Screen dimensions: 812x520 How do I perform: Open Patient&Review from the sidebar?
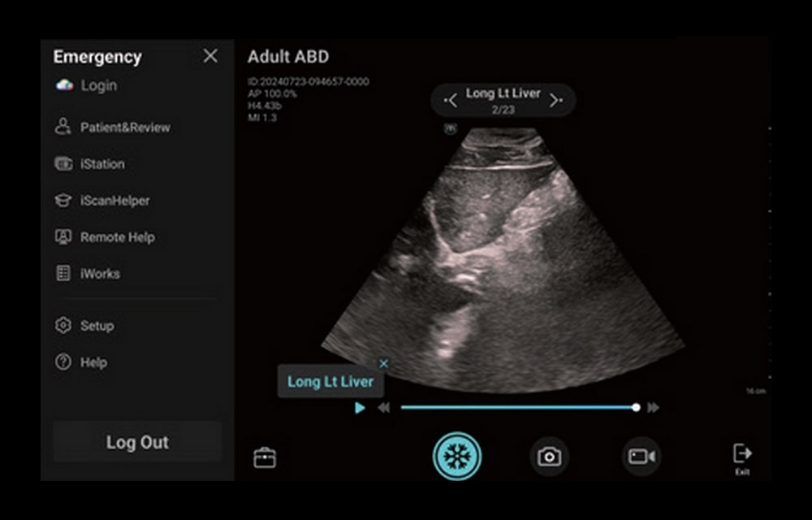(x=114, y=128)
